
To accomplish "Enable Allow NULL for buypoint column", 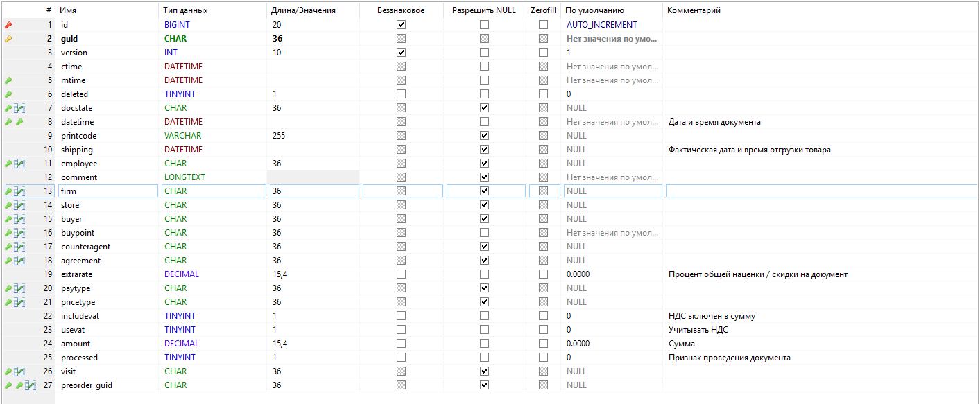I will click(484, 233).
